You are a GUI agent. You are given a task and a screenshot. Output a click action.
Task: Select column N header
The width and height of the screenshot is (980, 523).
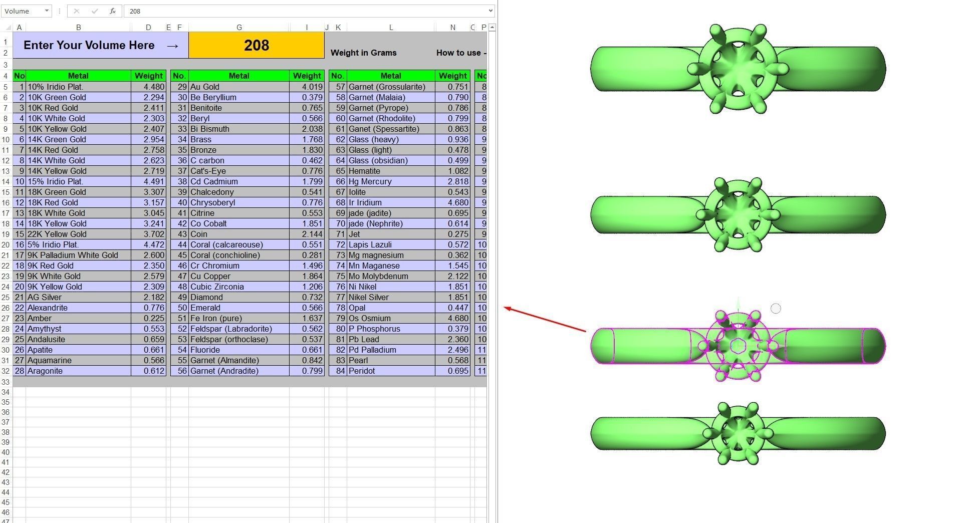pyautogui.click(x=452, y=27)
